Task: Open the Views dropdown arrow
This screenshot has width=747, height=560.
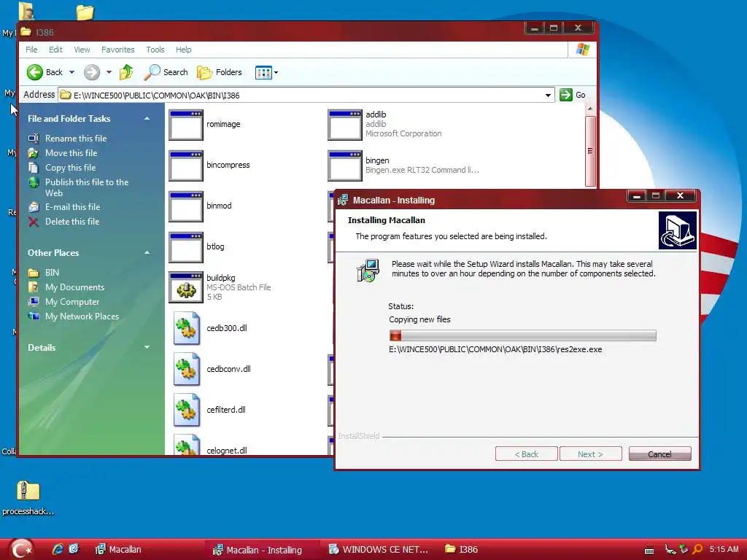Action: (x=276, y=72)
